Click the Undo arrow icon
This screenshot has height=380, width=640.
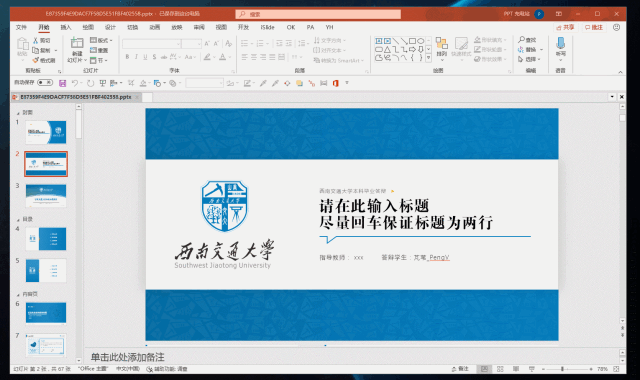[75, 83]
